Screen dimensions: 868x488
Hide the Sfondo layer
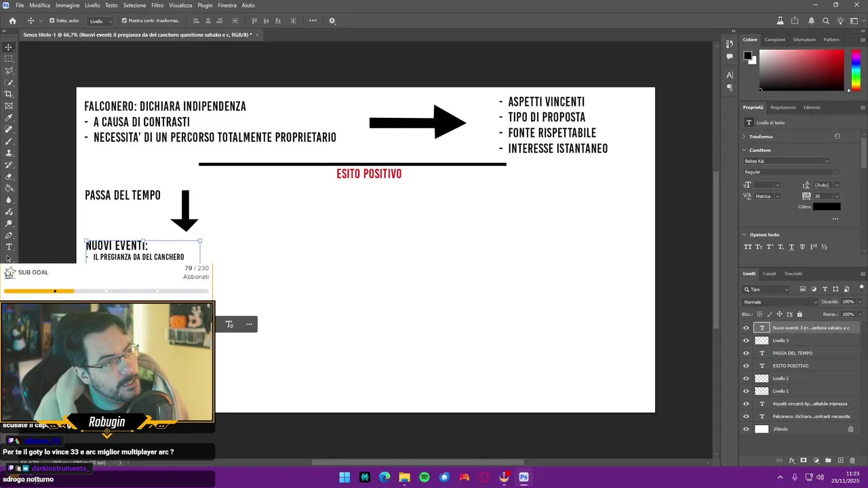(746, 429)
